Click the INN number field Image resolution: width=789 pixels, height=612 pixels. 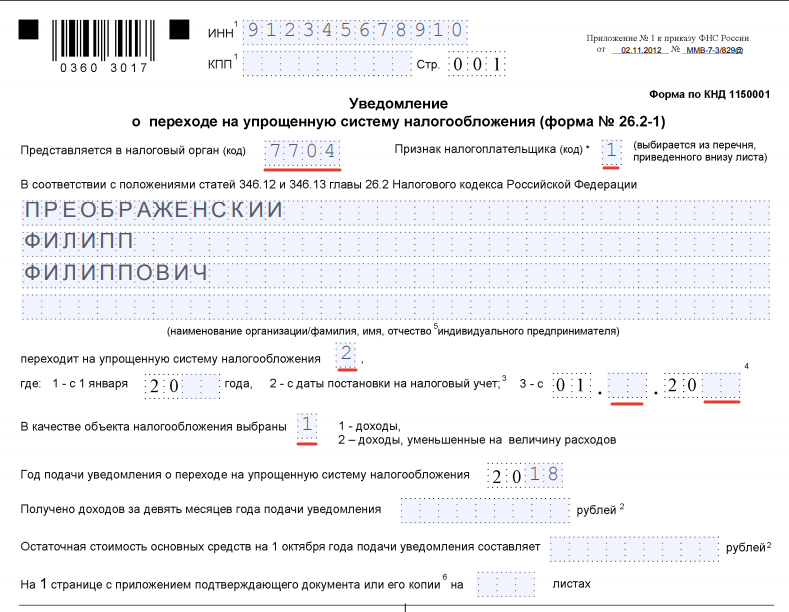[355, 31]
